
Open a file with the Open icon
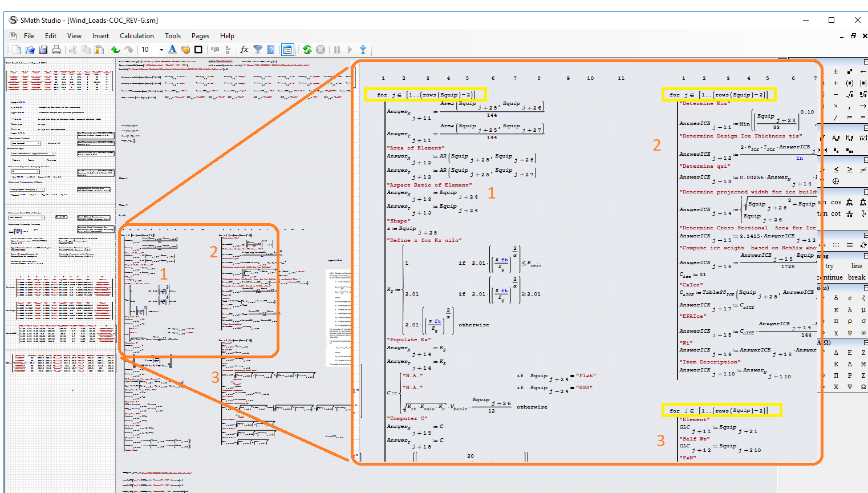click(30, 50)
